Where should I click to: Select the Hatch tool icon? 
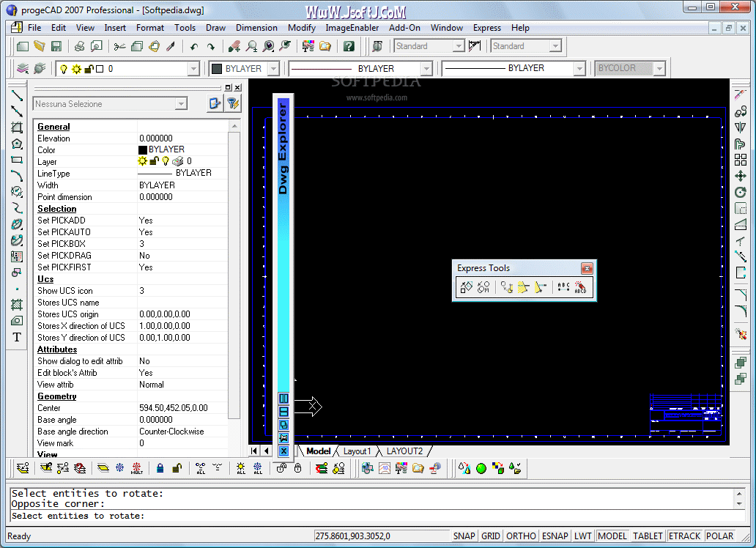pyautogui.click(x=17, y=304)
